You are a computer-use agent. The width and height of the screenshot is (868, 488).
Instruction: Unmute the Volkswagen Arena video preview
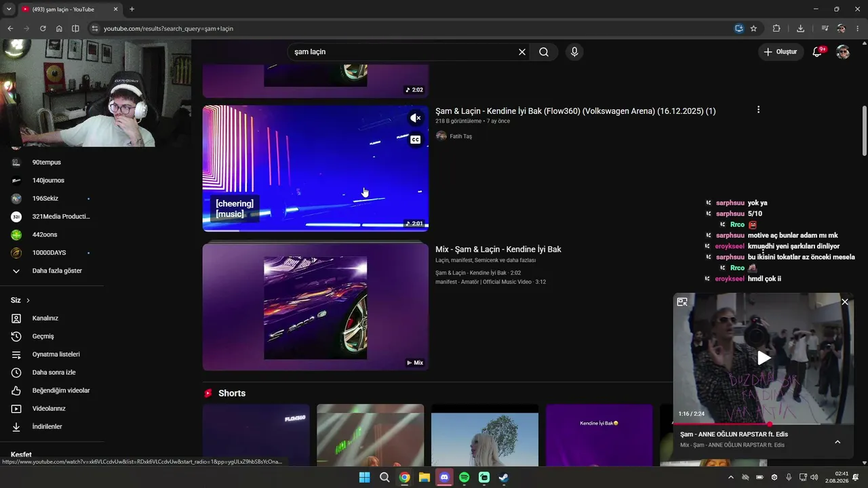(416, 119)
